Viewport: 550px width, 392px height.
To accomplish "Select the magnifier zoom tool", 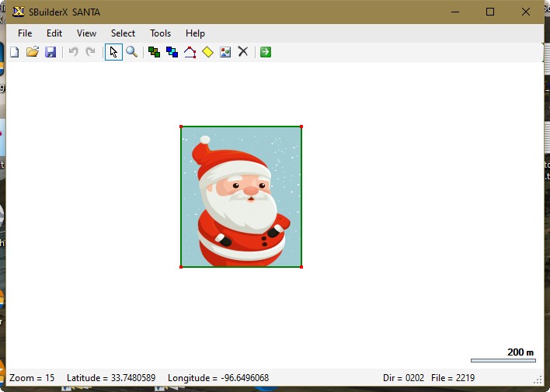I will (x=132, y=52).
